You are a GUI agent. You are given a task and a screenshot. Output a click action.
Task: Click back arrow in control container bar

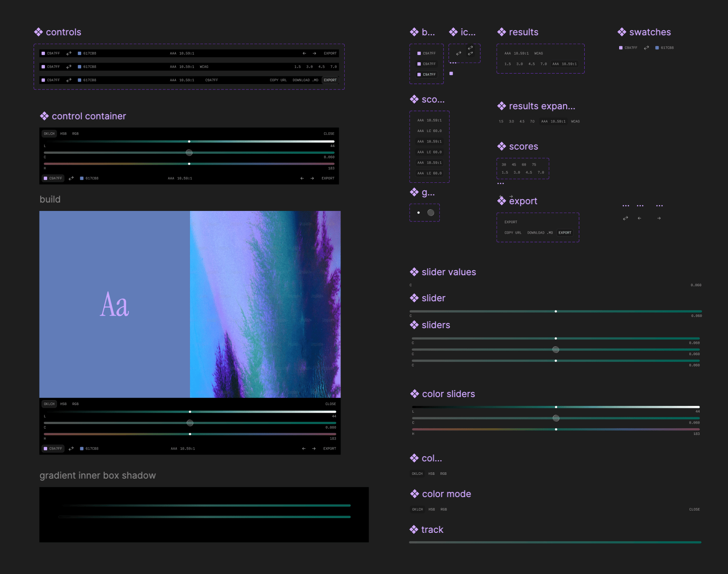click(x=302, y=179)
